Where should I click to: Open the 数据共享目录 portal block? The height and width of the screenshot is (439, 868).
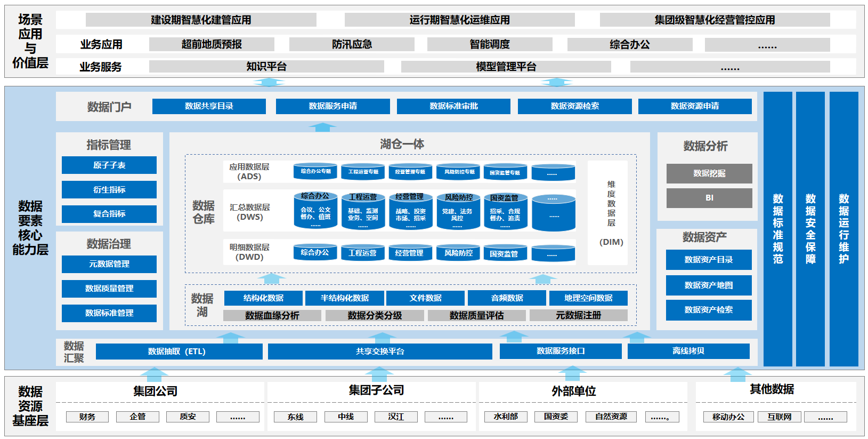[x=209, y=106]
